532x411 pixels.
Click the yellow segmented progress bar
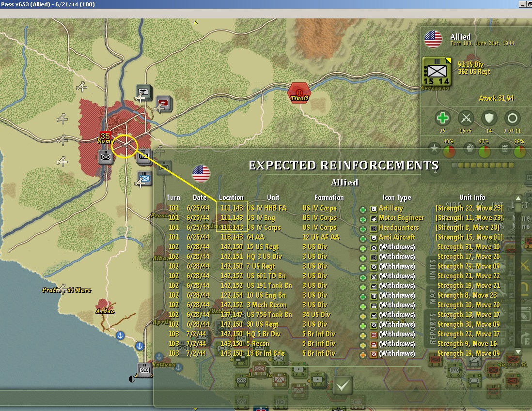[x=483, y=165]
